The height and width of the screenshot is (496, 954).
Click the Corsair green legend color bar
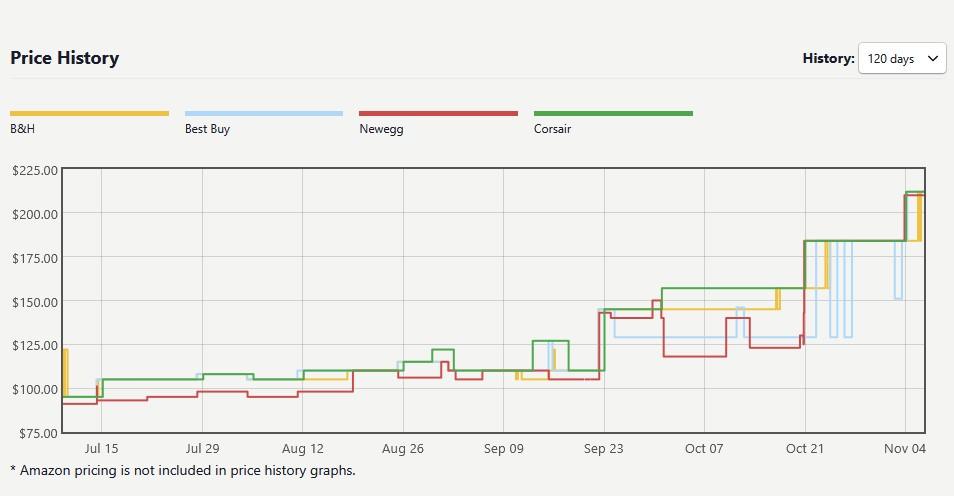pyautogui.click(x=613, y=114)
